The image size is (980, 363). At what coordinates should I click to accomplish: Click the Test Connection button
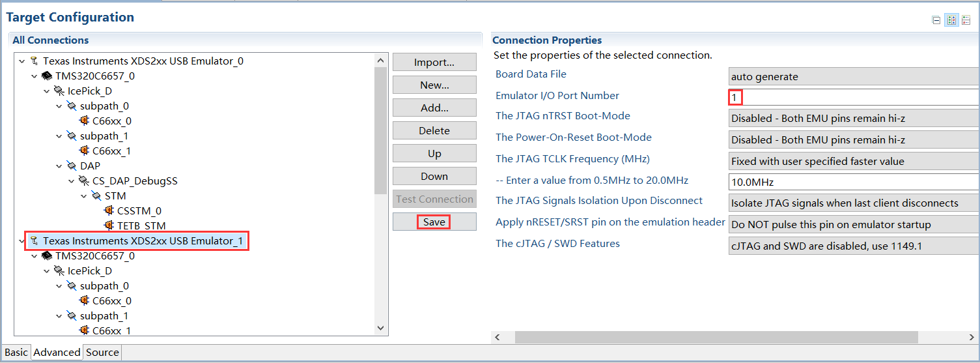[434, 199]
